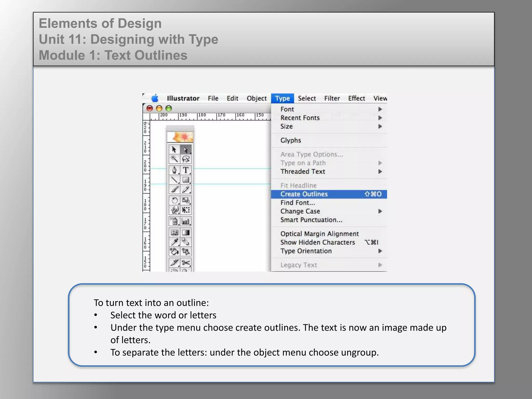Choose the Scissors tool

point(186,263)
